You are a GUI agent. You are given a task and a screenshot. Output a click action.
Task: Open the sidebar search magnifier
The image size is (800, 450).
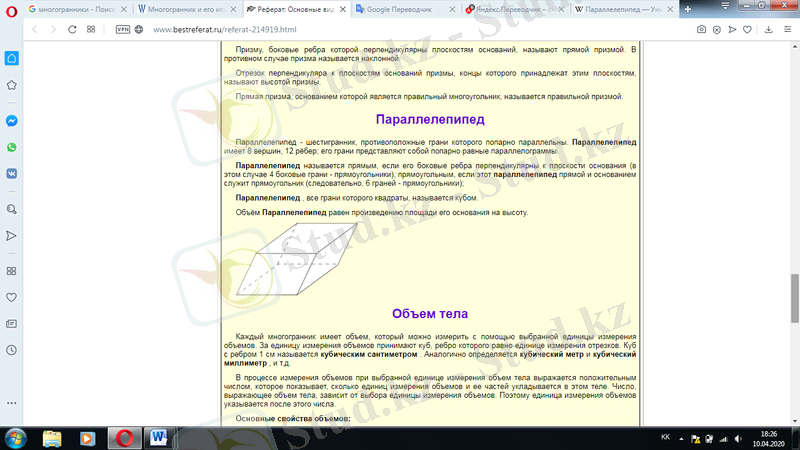tap(11, 209)
